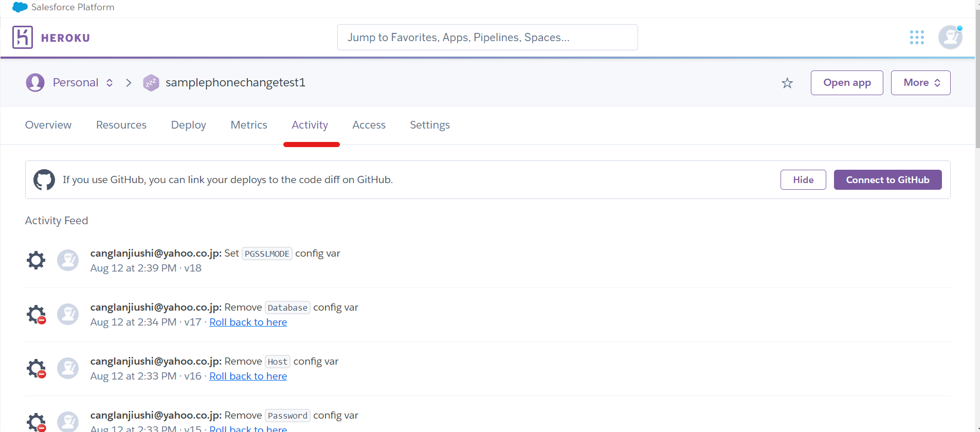
Task: Click the Salesforce Platform label
Action: [73, 7]
